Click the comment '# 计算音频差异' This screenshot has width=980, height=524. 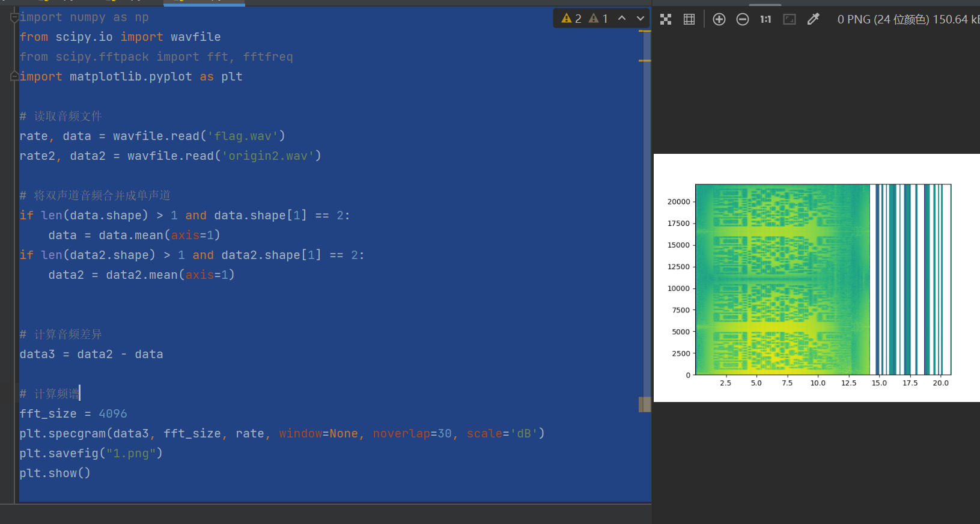tap(61, 334)
